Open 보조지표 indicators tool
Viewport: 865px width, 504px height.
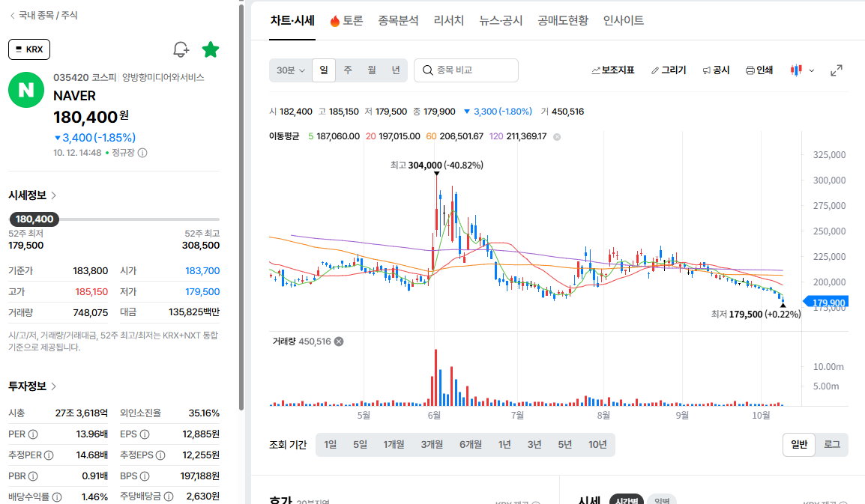coord(613,70)
